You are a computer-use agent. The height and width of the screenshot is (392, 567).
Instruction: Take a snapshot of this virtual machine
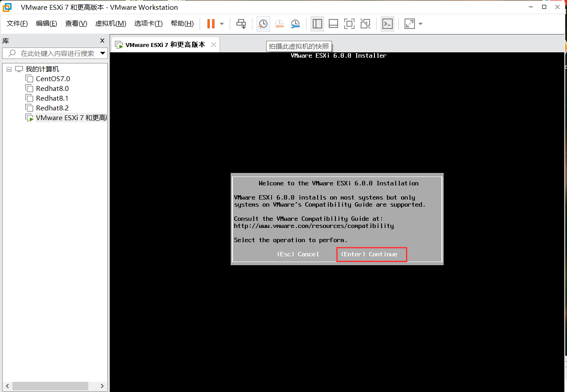pos(263,24)
